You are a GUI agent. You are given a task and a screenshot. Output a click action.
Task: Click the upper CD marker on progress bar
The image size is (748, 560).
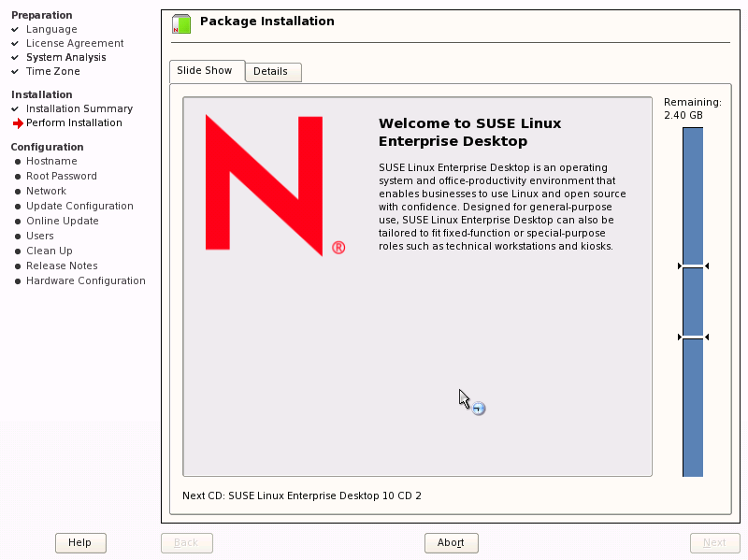(693, 266)
